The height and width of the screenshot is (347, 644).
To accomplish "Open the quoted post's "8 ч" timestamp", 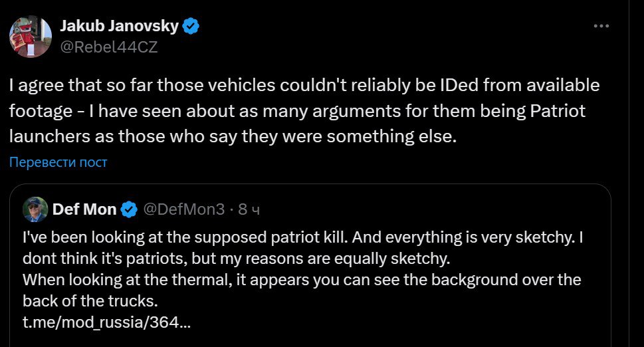I will [249, 210].
